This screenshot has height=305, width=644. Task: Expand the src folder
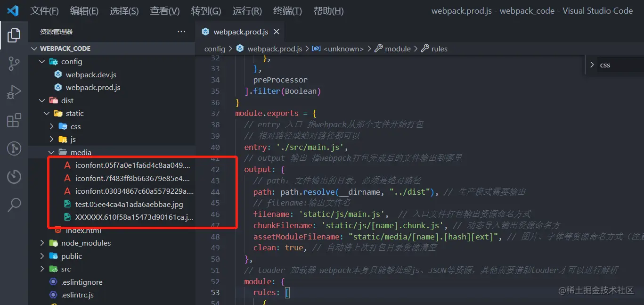click(x=112, y=269)
